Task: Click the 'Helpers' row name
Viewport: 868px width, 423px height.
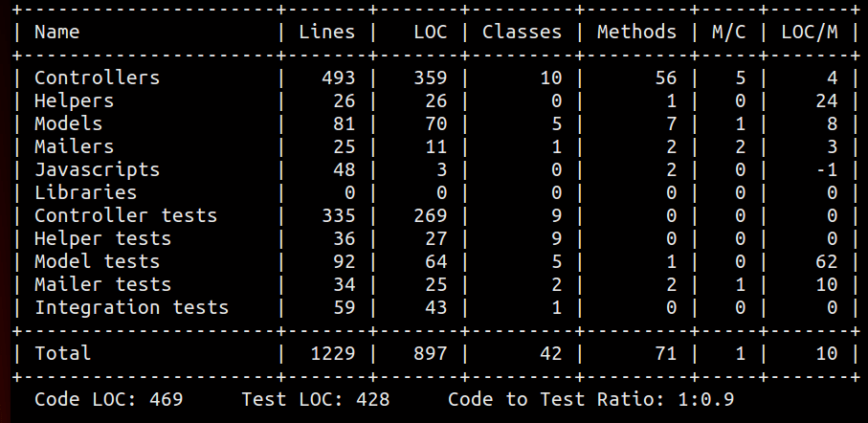Action: (x=75, y=100)
